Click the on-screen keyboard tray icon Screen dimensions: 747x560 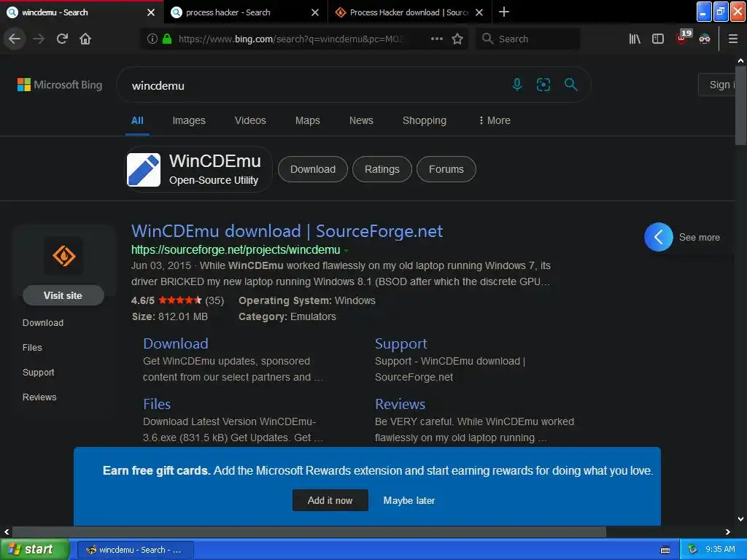point(665,550)
